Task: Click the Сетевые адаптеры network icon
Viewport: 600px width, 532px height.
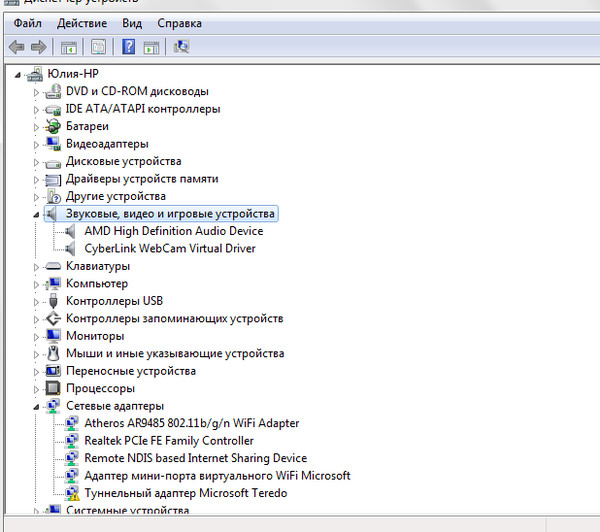Action: (x=53, y=406)
